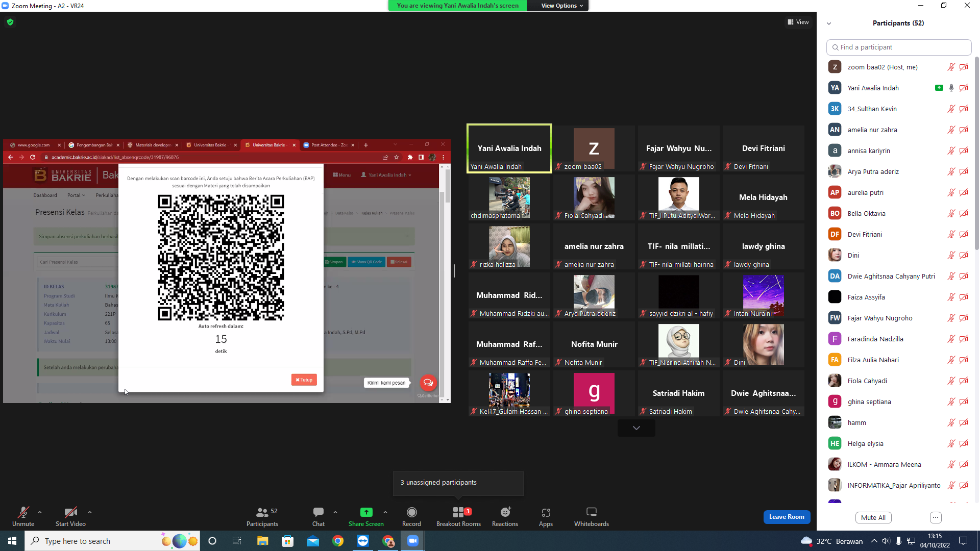Open File Explorer from taskbar
This screenshot has height=551, width=980.
(262, 541)
